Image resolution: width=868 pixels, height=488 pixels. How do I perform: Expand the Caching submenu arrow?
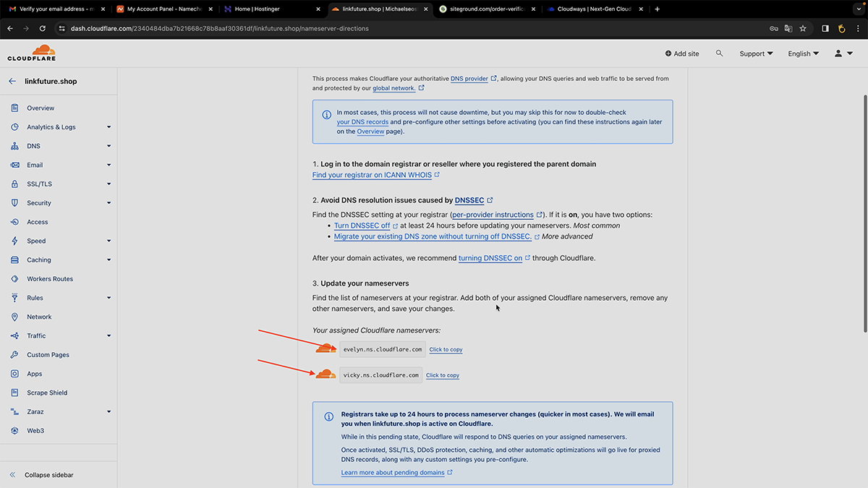coord(109,260)
